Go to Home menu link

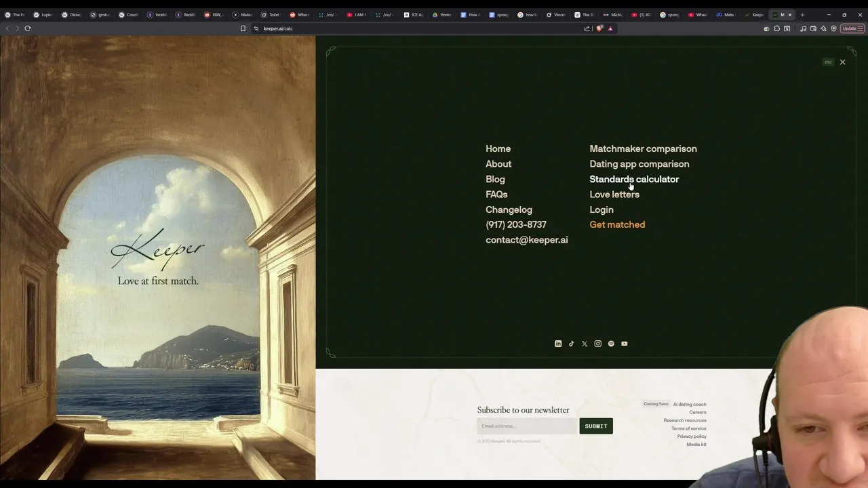(x=498, y=149)
